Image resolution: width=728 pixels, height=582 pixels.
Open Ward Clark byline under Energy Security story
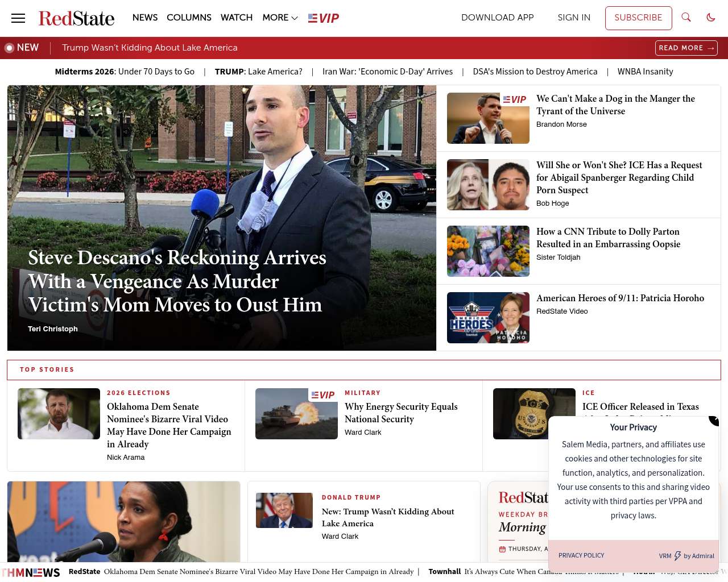click(x=363, y=433)
